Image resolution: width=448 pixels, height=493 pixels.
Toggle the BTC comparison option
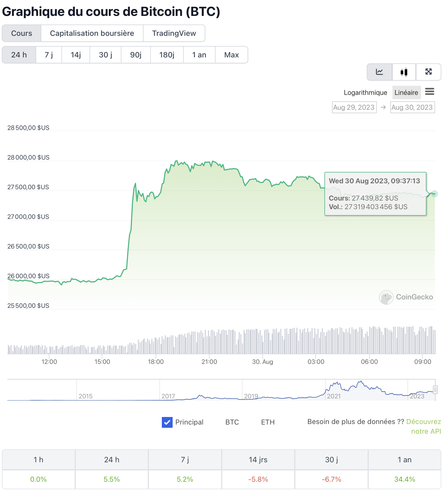click(x=232, y=422)
